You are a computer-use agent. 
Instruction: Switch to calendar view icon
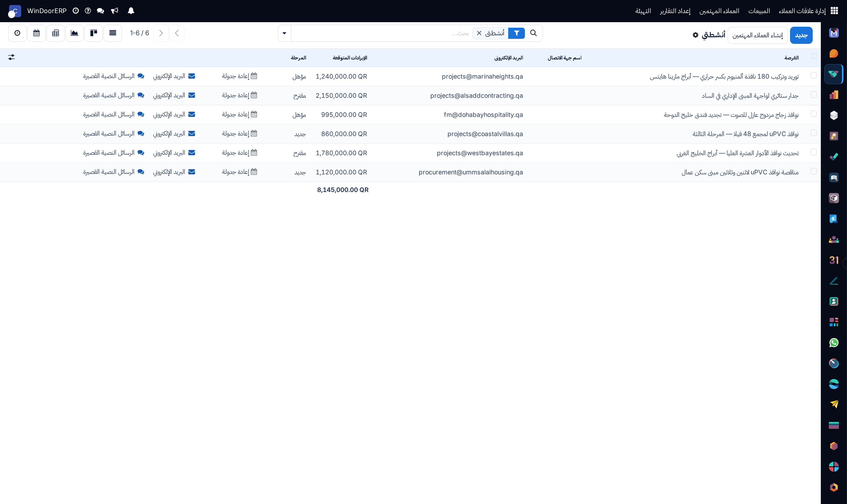coord(36,33)
